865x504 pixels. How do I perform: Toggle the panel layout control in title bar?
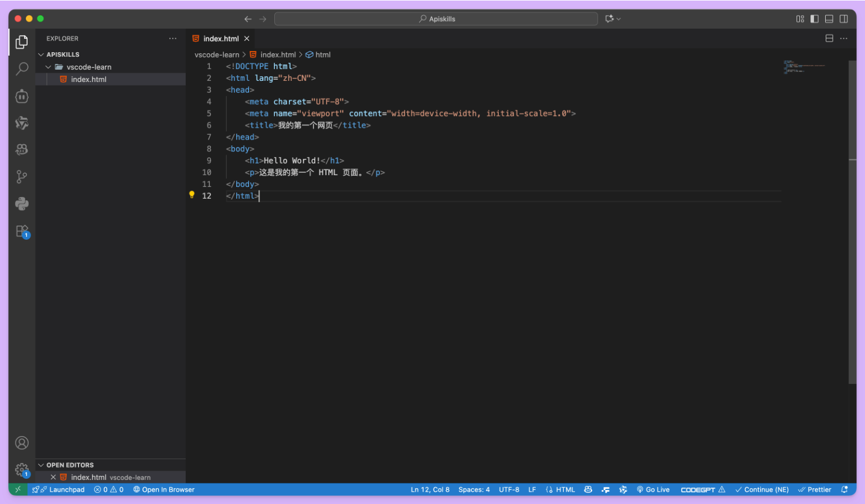point(829,18)
